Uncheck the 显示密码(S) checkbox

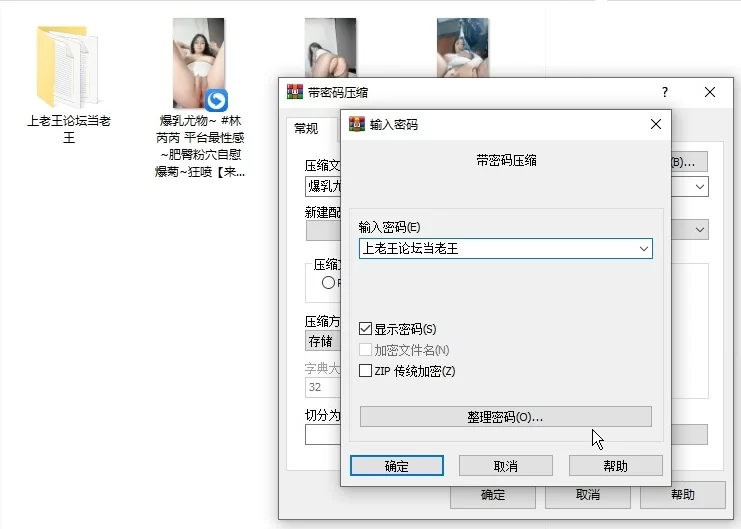click(x=365, y=329)
